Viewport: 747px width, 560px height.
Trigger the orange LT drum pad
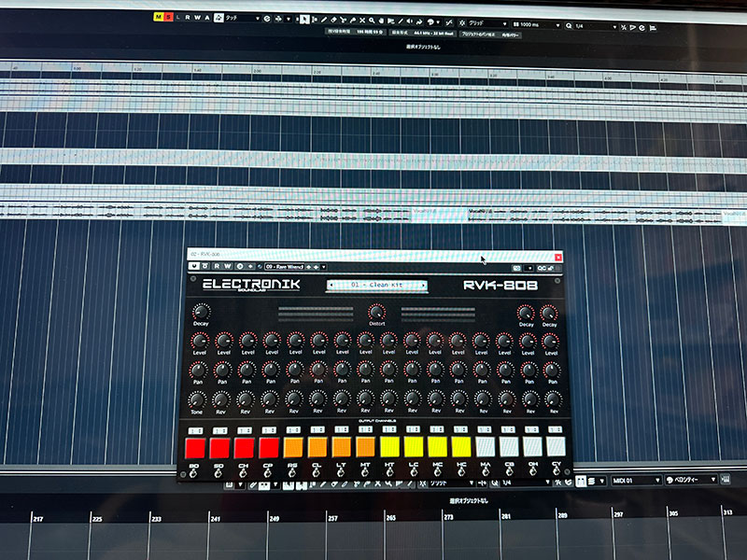[x=341, y=448]
